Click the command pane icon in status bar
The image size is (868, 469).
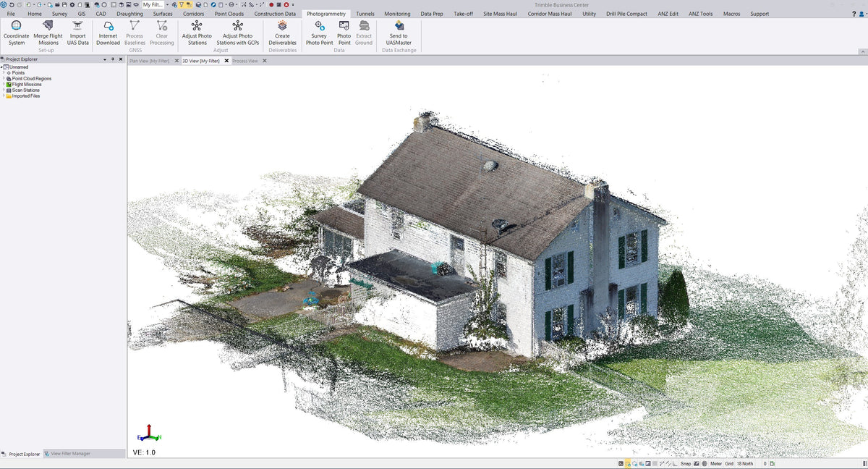621,463
